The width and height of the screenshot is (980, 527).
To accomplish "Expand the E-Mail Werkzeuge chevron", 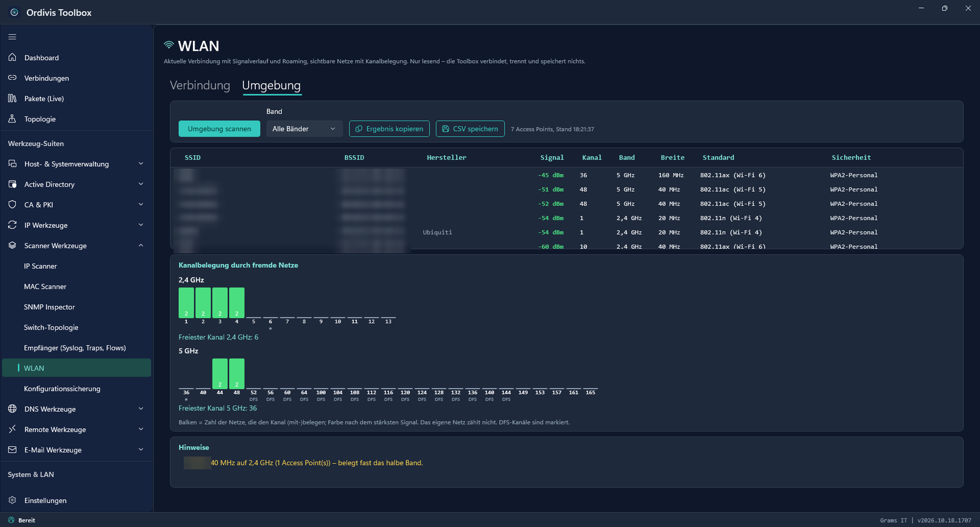I will 141,450.
